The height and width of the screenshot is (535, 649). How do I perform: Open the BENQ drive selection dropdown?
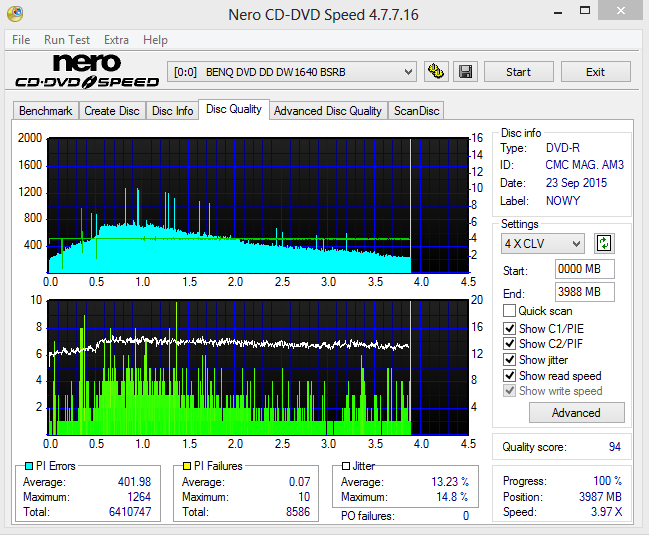pyautogui.click(x=292, y=72)
